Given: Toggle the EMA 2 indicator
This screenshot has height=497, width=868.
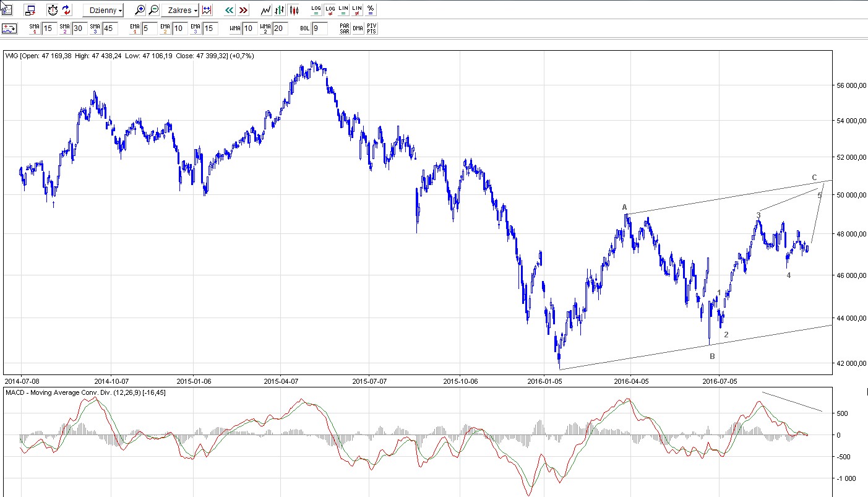Looking at the screenshot, I should point(165,28).
